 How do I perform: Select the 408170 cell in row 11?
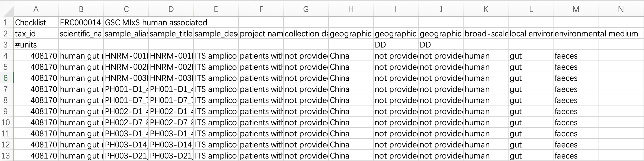36,134
